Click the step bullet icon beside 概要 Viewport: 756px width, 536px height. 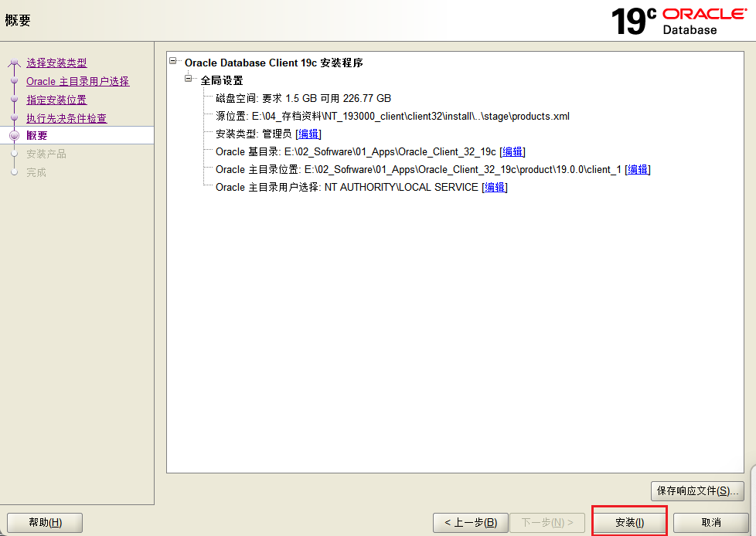15,136
